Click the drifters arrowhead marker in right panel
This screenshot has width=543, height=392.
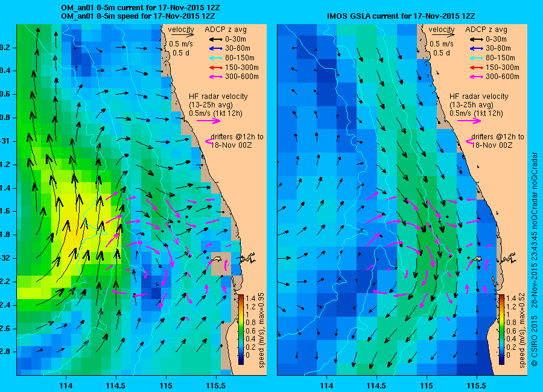coord(470,141)
